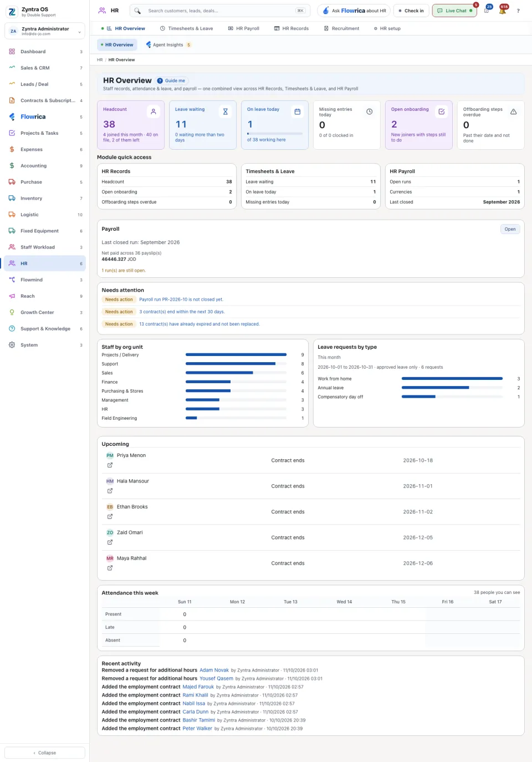Open the Growth Center lightbulb icon
Viewport: 532px width, 762px height.
(12, 312)
